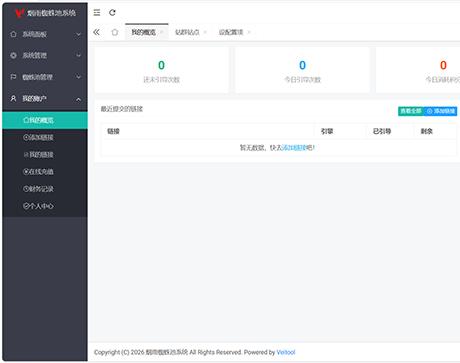Open the Veitool link in footer
The image size is (460, 363).
286,352
